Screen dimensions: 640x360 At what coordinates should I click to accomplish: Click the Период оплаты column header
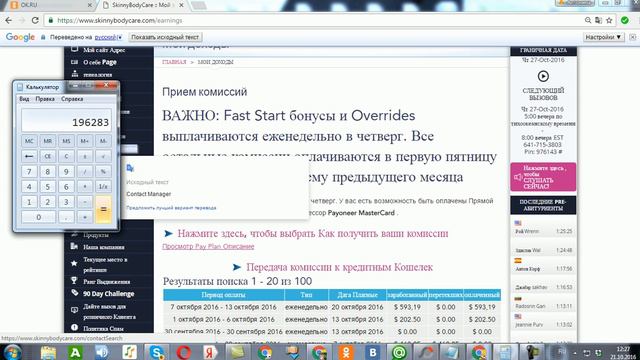pos(223,295)
